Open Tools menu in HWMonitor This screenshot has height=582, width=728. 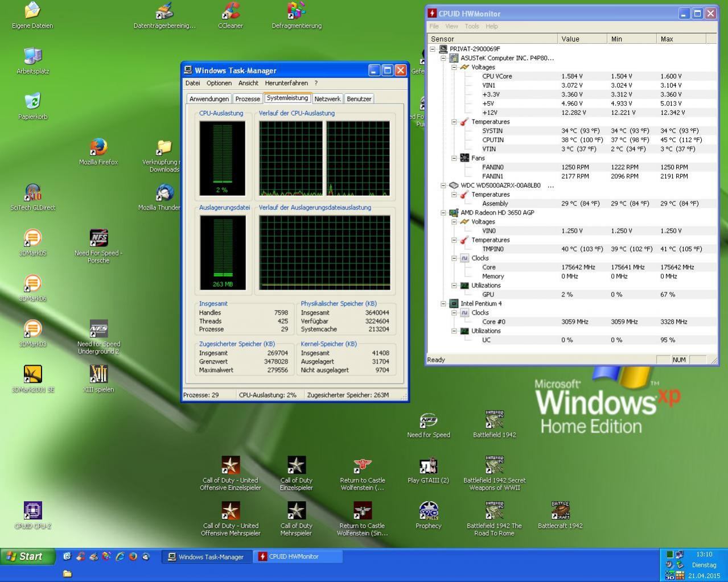(472, 26)
